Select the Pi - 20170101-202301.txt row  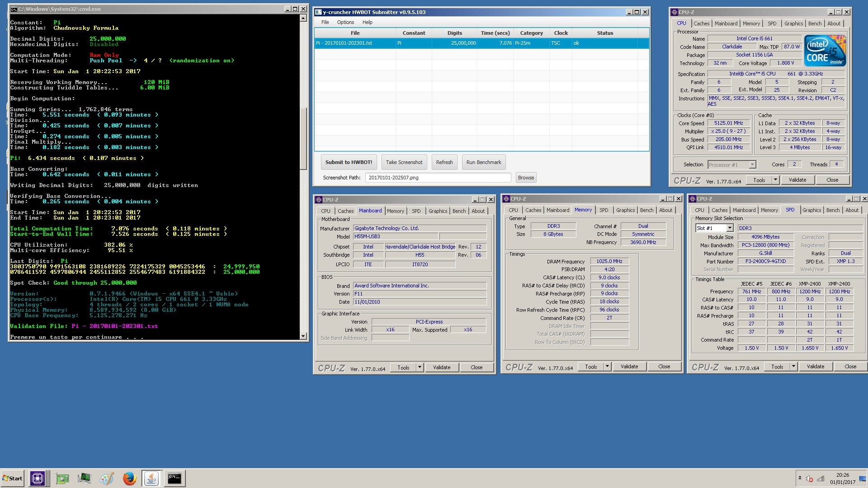coord(482,43)
